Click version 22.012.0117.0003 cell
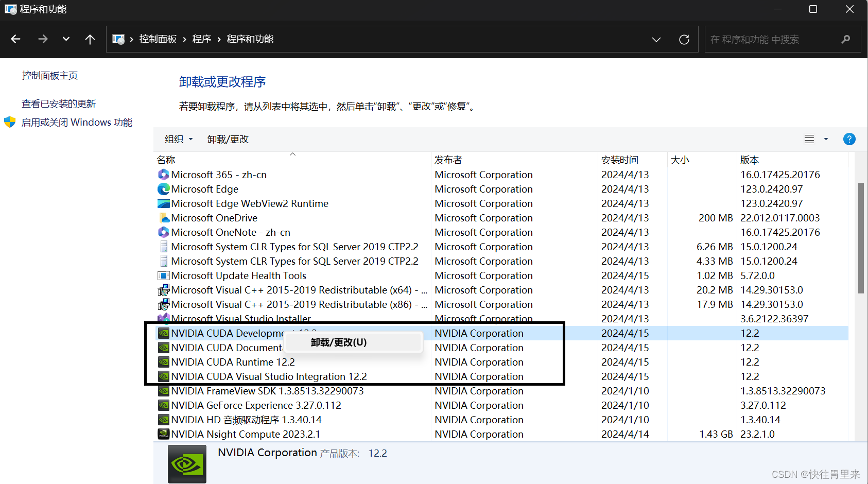The height and width of the screenshot is (484, 868). pyautogui.click(x=780, y=218)
